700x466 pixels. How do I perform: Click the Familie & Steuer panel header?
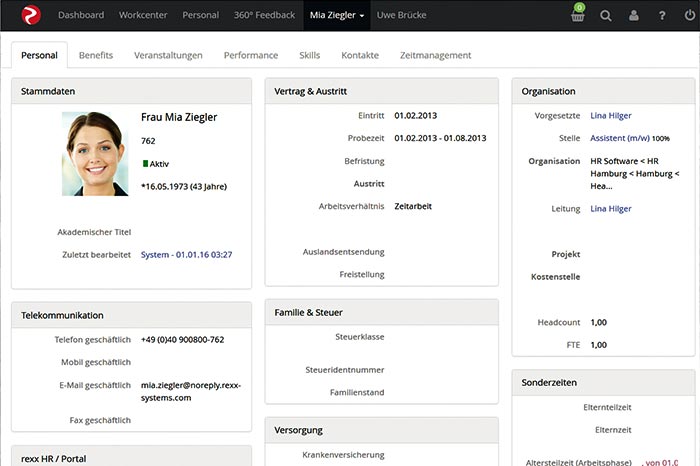tap(382, 313)
